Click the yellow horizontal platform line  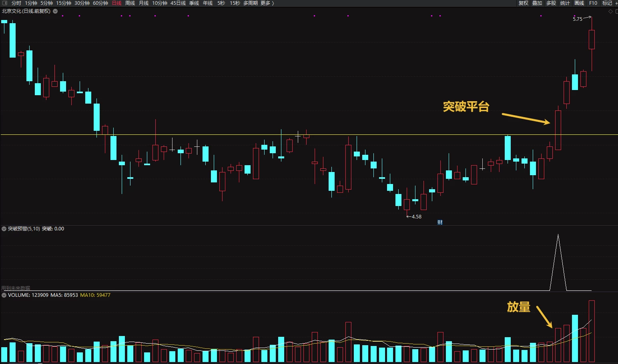309,135
